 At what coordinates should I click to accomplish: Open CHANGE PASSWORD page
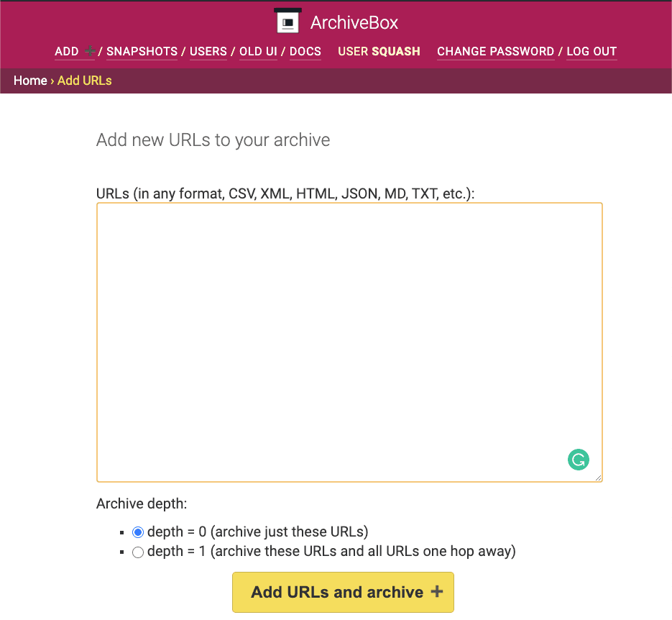[495, 52]
